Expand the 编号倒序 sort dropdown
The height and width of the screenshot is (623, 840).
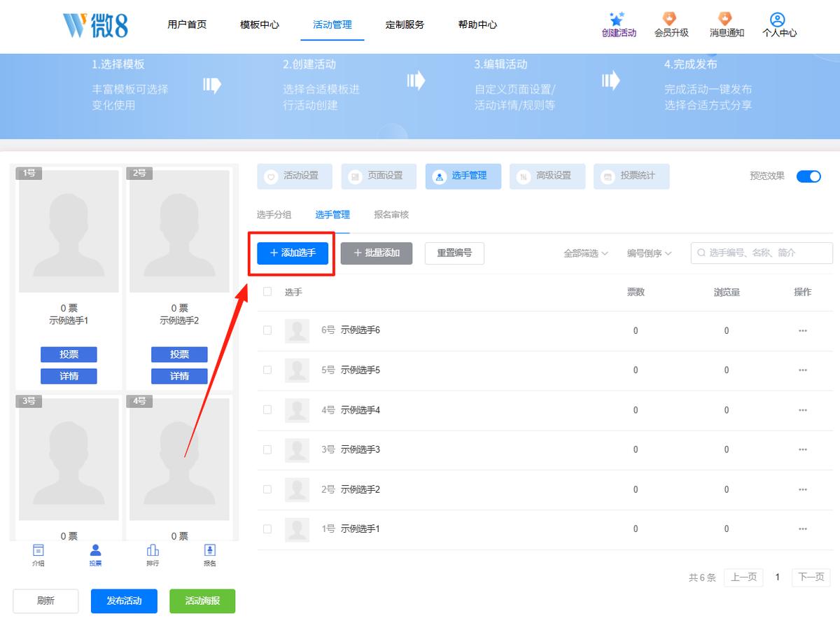point(649,253)
